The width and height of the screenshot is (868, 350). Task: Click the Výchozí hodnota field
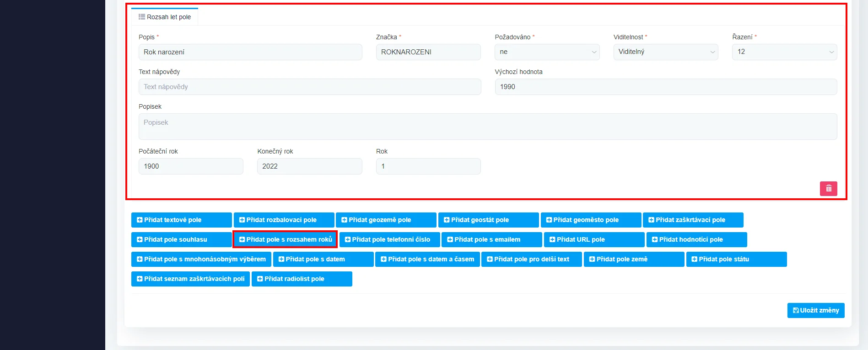pyautogui.click(x=665, y=87)
